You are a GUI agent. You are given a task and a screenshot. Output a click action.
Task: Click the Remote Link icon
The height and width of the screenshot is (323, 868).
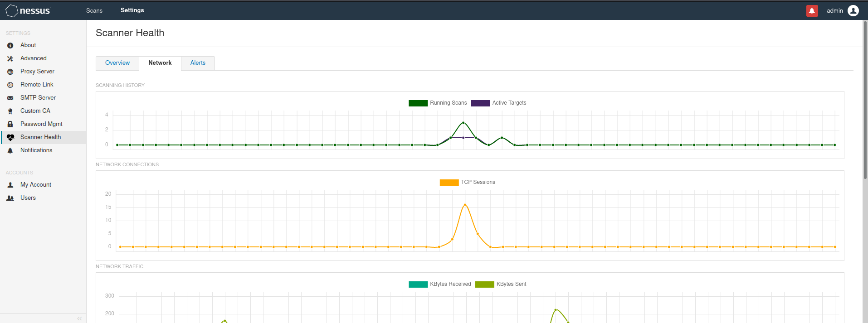coord(10,85)
